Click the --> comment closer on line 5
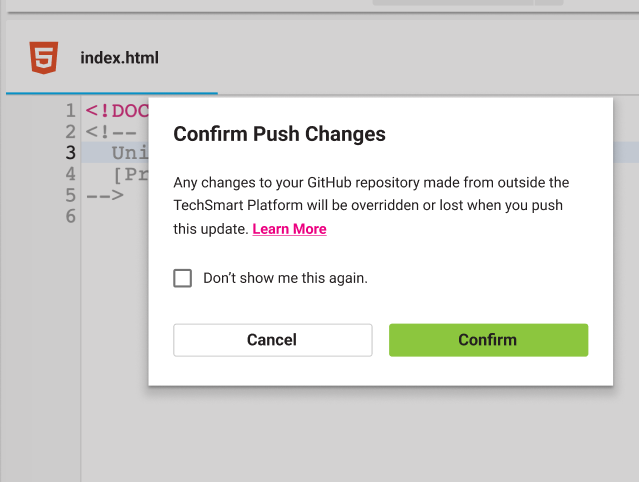This screenshot has width=639, height=482. (105, 195)
